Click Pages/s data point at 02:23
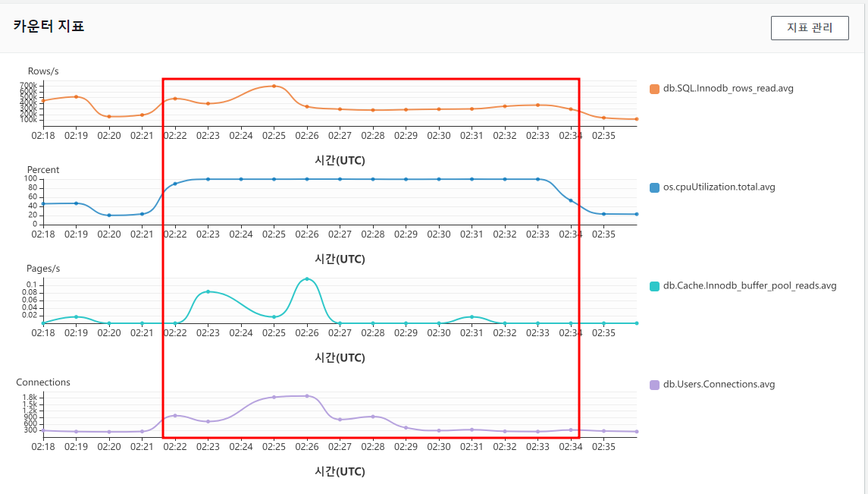This screenshot has width=868, height=494. coord(208,291)
